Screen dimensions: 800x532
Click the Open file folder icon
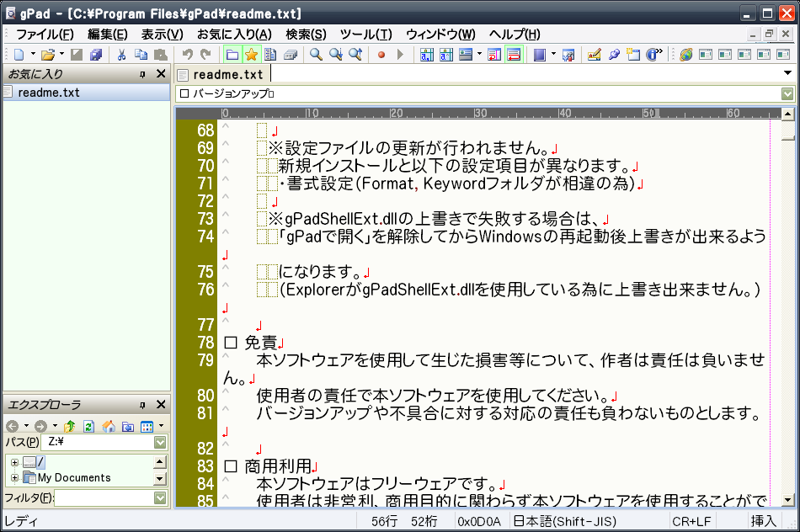tap(48, 54)
